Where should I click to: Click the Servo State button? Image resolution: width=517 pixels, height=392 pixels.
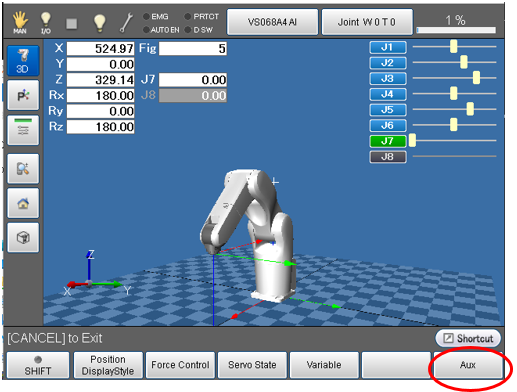[252, 365]
